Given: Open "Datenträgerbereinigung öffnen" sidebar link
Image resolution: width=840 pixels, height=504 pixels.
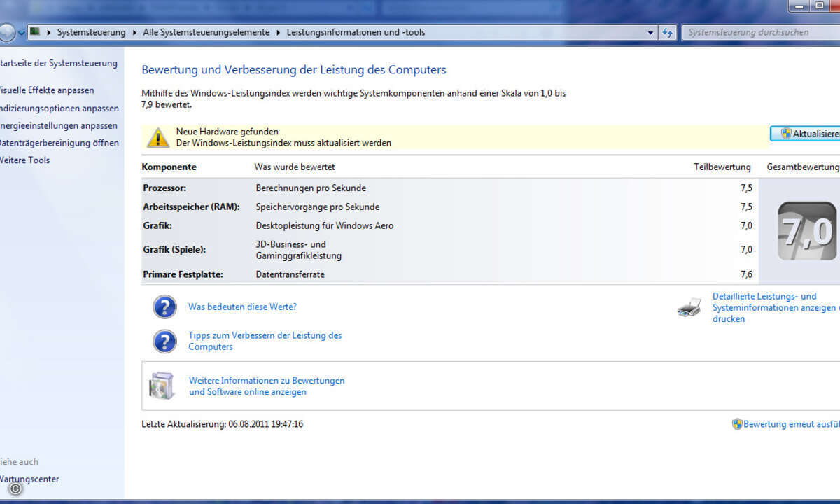Looking at the screenshot, I should [x=59, y=143].
